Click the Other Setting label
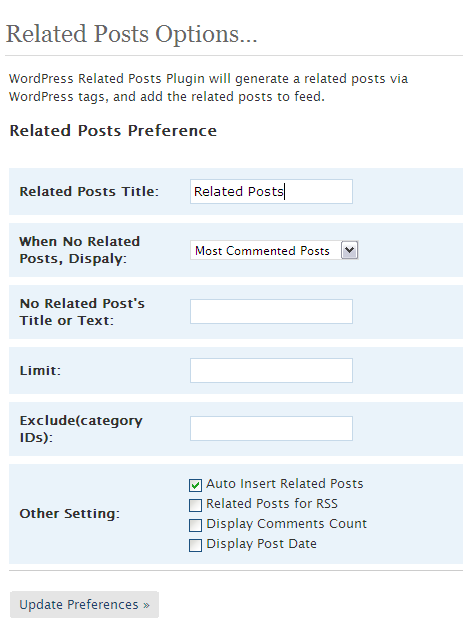Image resolution: width=470 pixels, height=633 pixels. coord(69,514)
